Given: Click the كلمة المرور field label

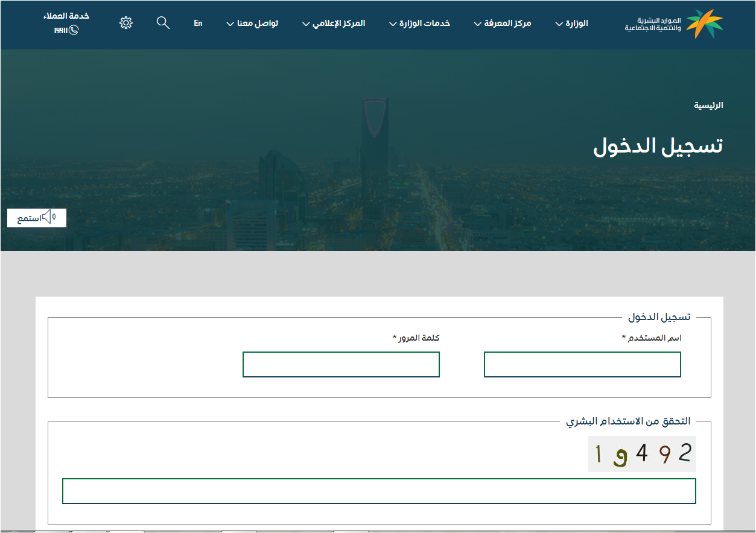Looking at the screenshot, I should pos(416,338).
